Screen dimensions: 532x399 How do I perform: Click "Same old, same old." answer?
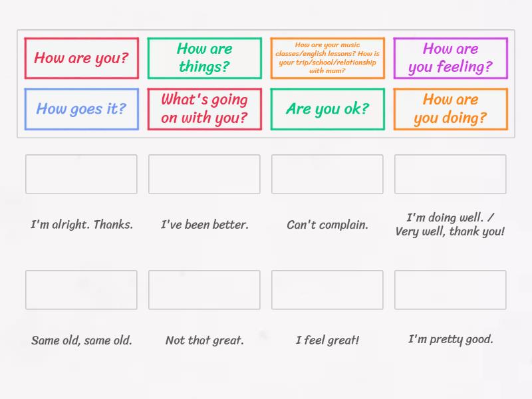(x=81, y=340)
